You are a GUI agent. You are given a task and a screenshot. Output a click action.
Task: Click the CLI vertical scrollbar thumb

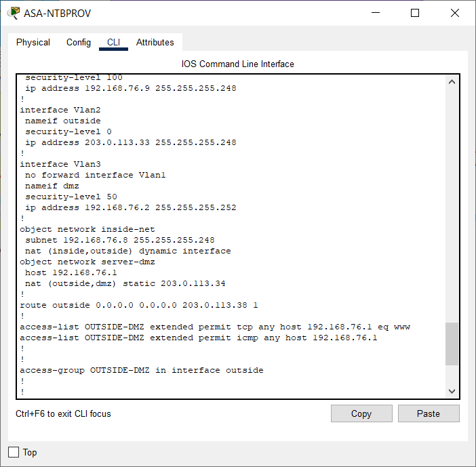point(452,344)
